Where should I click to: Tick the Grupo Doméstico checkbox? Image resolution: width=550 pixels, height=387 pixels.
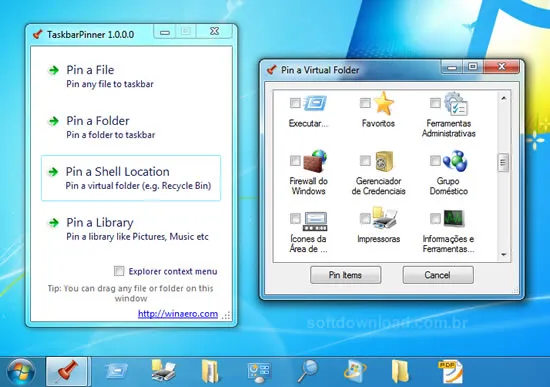pyautogui.click(x=435, y=161)
